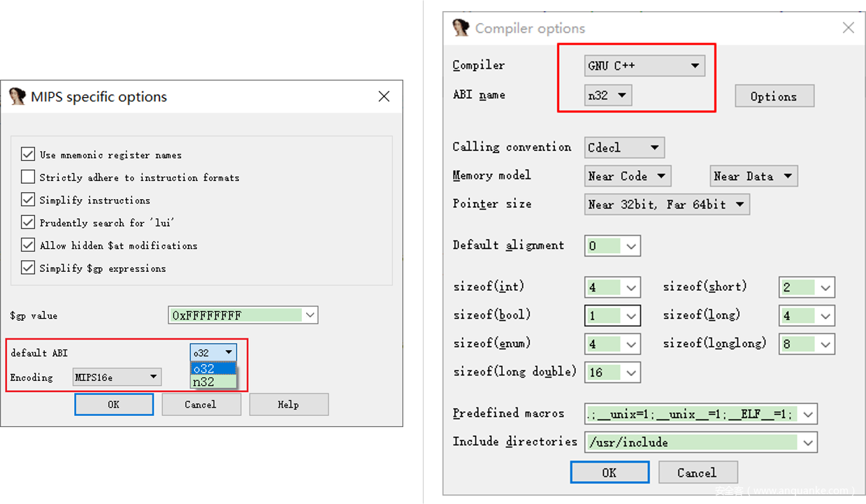This screenshot has height=504, width=866.
Task: Open the sizeof(long) dropdown
Action: pyautogui.click(x=826, y=316)
